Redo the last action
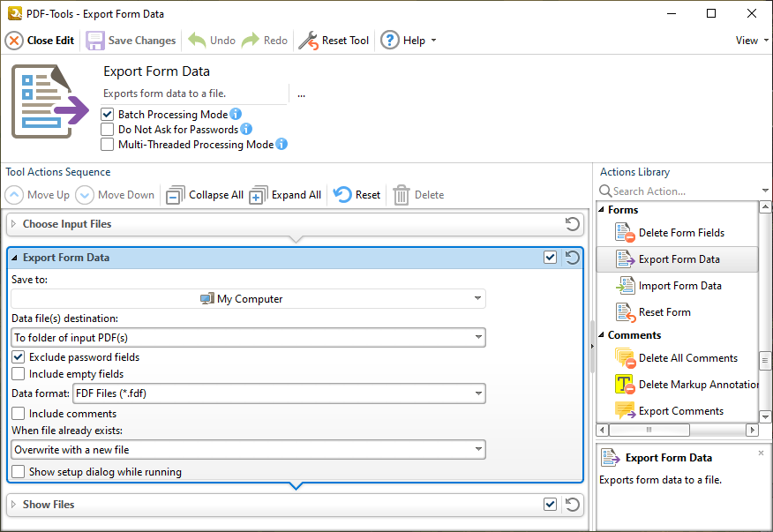This screenshot has width=773, height=532. (265, 41)
